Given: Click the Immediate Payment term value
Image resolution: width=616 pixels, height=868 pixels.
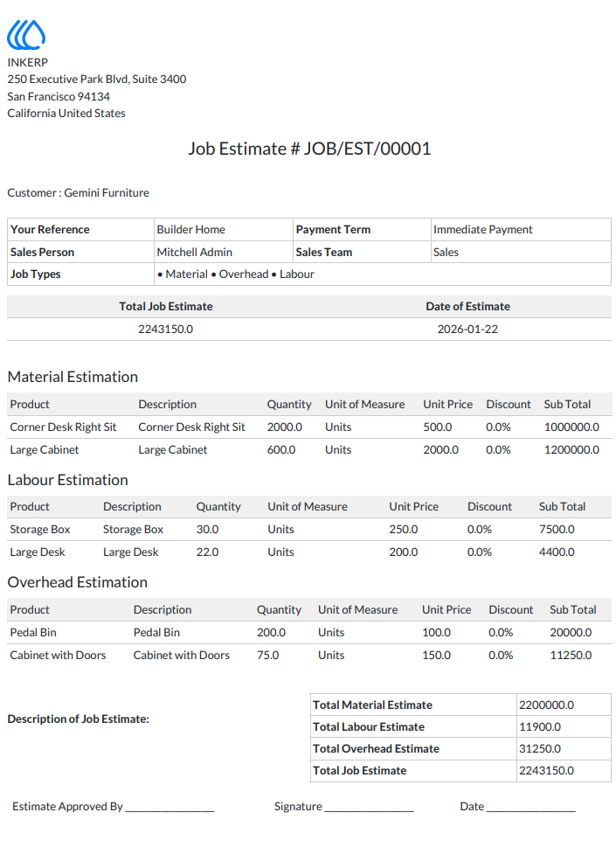Looking at the screenshot, I should tap(482, 229).
